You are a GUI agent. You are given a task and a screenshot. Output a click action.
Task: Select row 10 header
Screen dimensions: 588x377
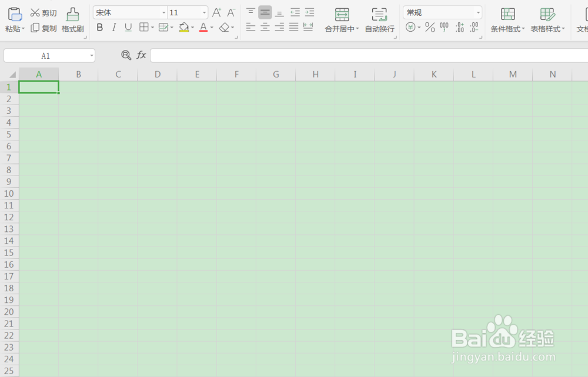click(x=9, y=194)
